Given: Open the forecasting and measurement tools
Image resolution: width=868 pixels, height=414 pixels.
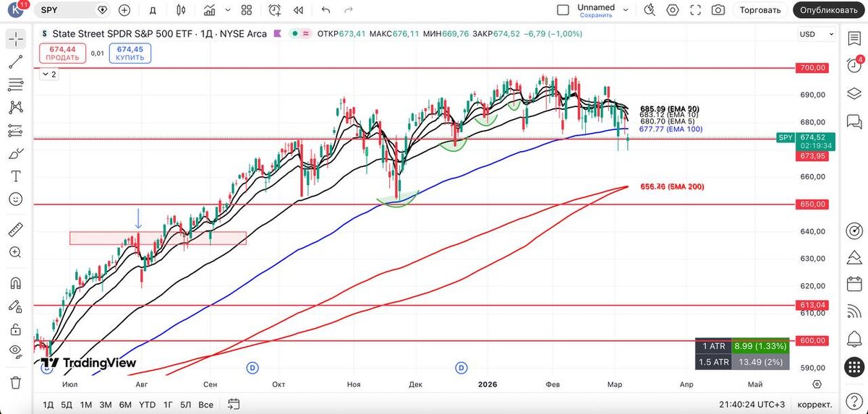Looking at the screenshot, I should click(x=16, y=131).
